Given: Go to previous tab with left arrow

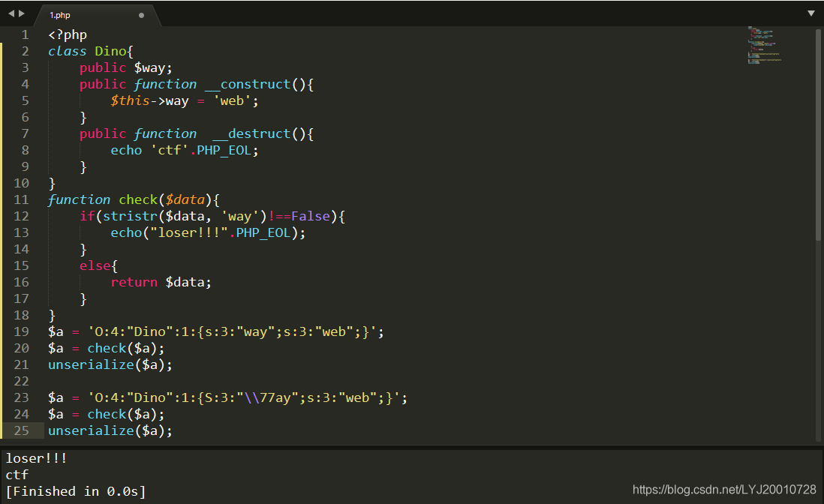Looking at the screenshot, I should tap(11, 13).
